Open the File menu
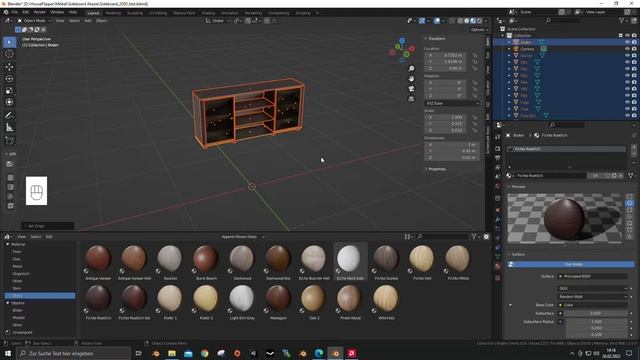 click(x=15, y=13)
